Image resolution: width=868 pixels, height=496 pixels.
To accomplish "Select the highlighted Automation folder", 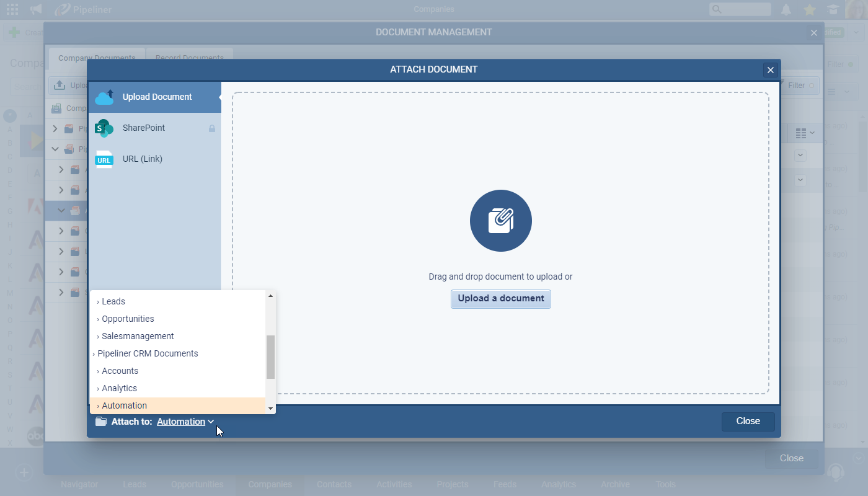I will 124,405.
